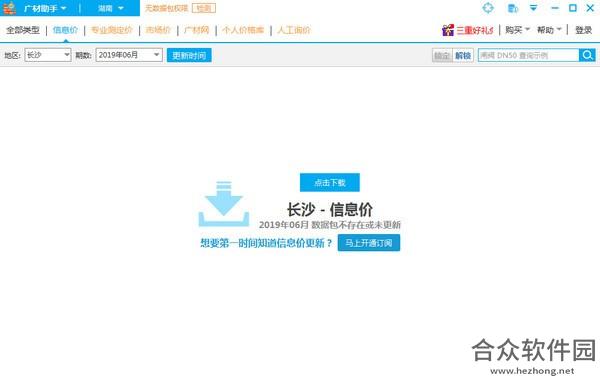Open the 地区 combo box showing 长沙
600x381 pixels.
(x=48, y=55)
